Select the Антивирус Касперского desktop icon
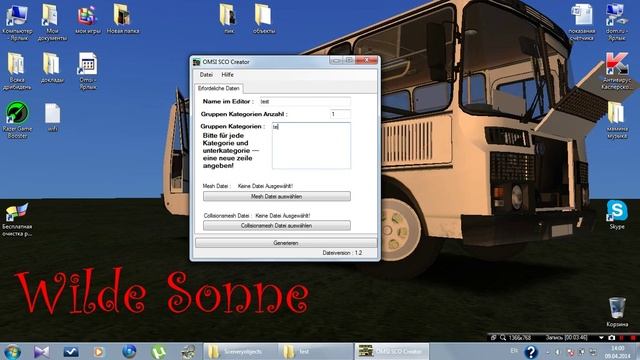This screenshot has height=360, width=640. point(617,71)
